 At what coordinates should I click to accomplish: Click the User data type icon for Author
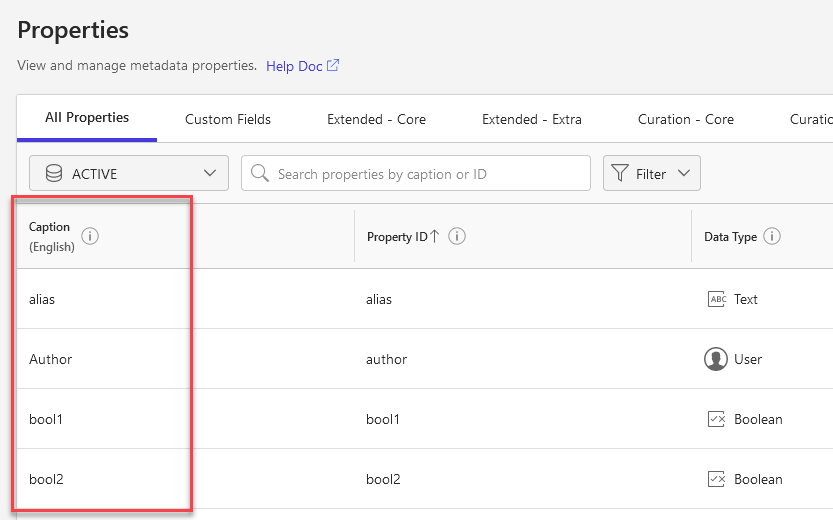(715, 359)
